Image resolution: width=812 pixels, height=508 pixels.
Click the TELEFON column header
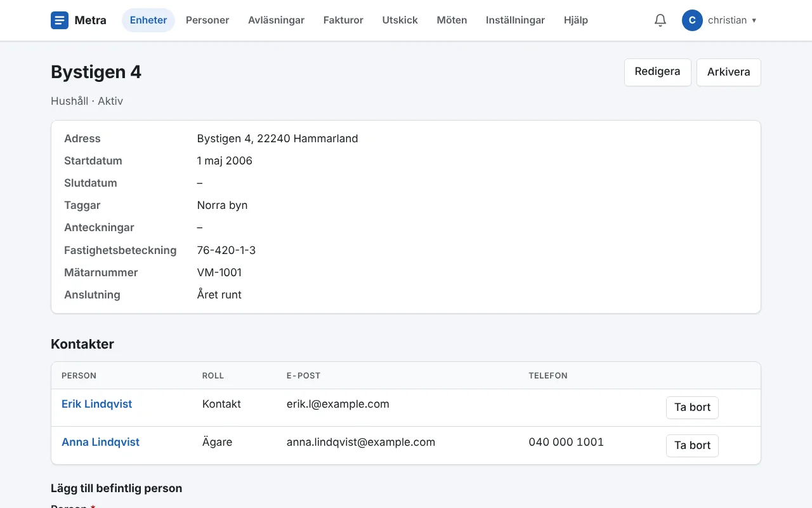(x=548, y=376)
